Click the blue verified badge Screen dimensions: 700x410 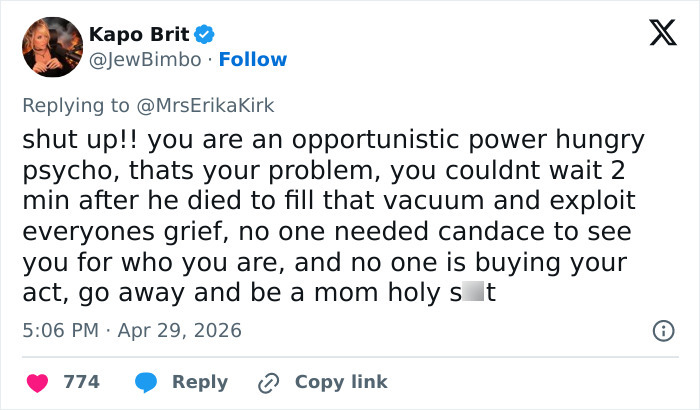[204, 33]
